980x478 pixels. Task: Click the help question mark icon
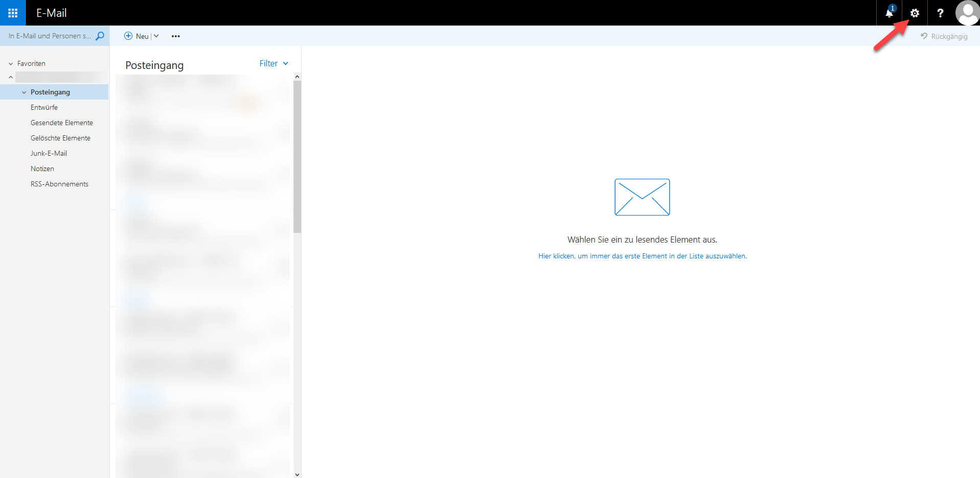[x=940, y=13]
